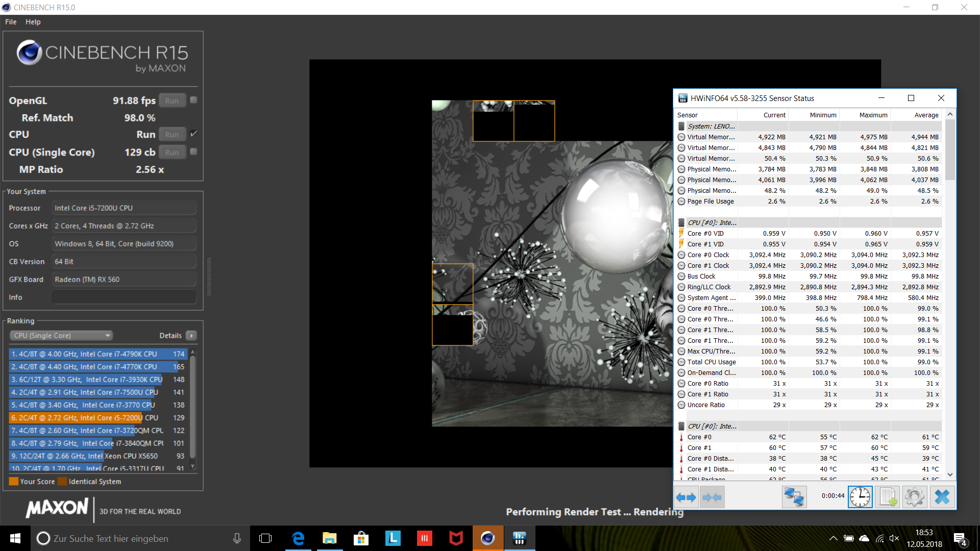Open Microsoft Edge from the taskbar
This screenshot has height=551, width=980.
pyautogui.click(x=298, y=538)
